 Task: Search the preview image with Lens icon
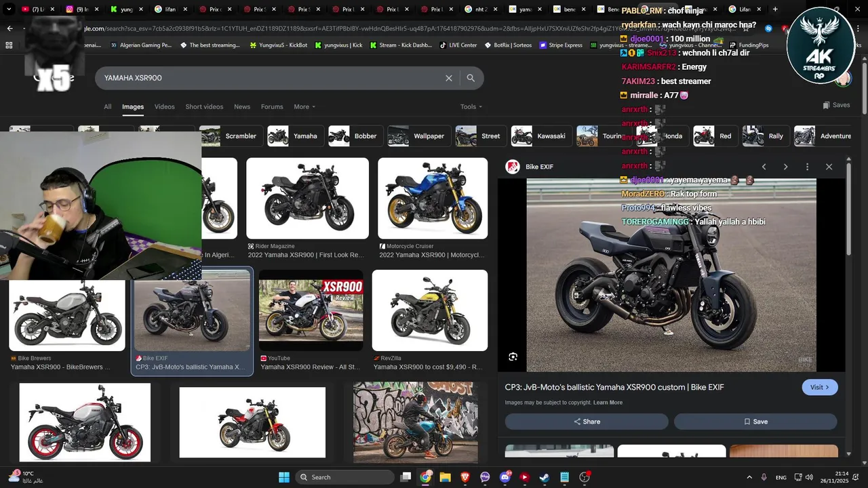click(x=513, y=357)
